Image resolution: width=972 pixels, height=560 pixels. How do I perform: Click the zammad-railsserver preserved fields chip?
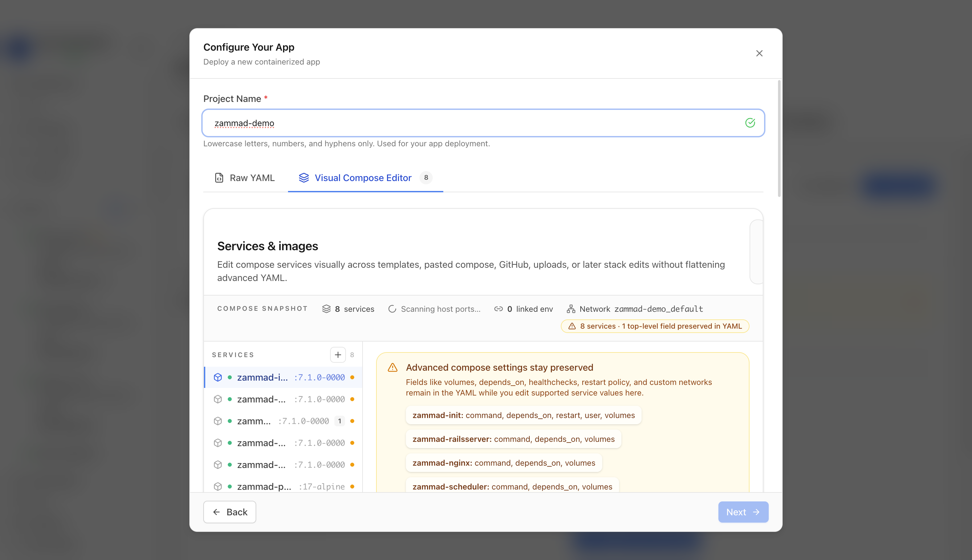coord(513,439)
